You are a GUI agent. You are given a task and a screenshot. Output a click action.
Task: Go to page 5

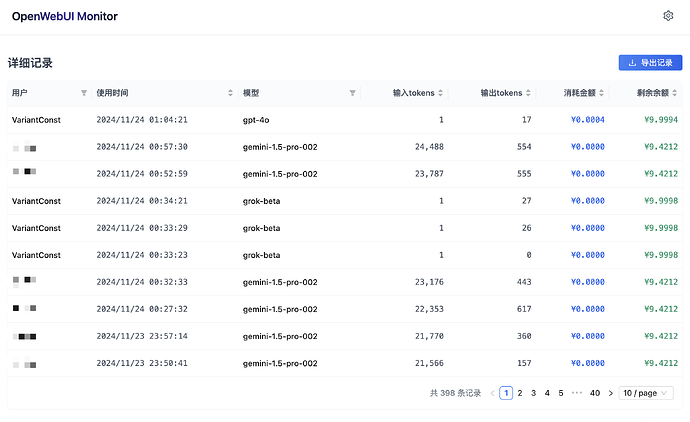point(561,393)
